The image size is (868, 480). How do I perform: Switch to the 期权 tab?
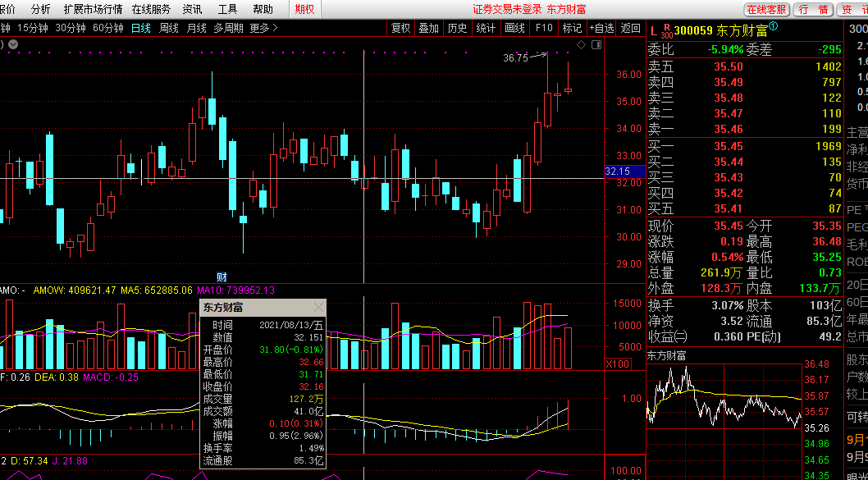tap(304, 9)
